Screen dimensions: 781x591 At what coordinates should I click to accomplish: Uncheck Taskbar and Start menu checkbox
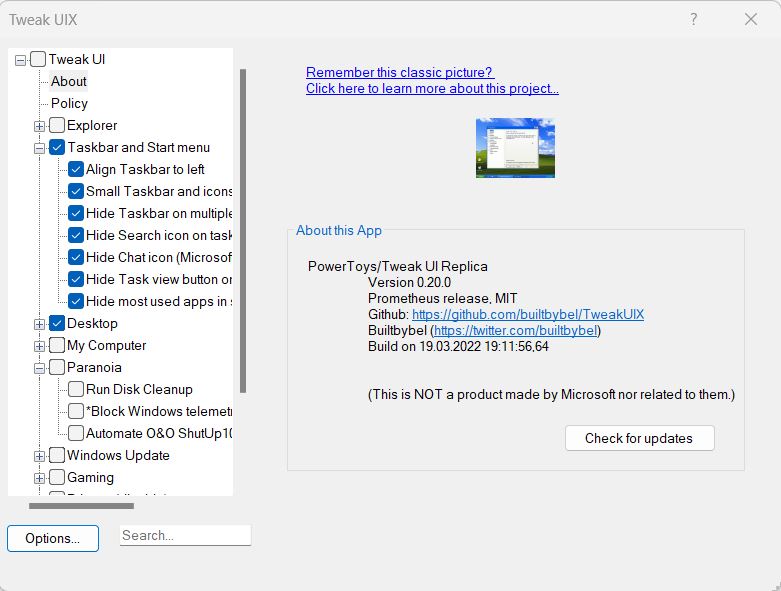point(57,147)
